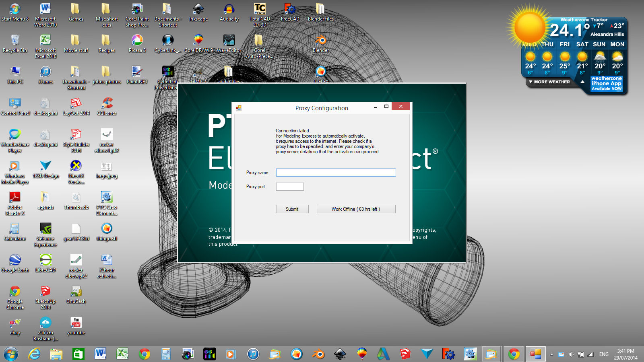This screenshot has width=644, height=362.
Task: Open the PTC Creo Elements desktop icon
Action: pos(107,204)
